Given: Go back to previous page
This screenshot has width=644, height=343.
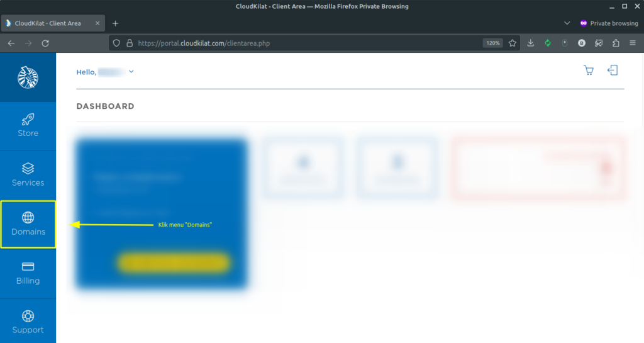Looking at the screenshot, I should pyautogui.click(x=11, y=43).
